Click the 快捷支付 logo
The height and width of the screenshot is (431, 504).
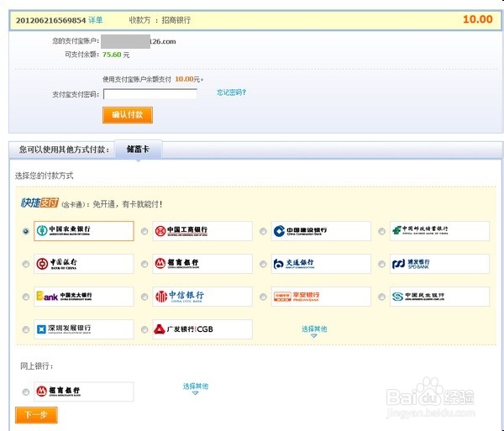(39, 202)
